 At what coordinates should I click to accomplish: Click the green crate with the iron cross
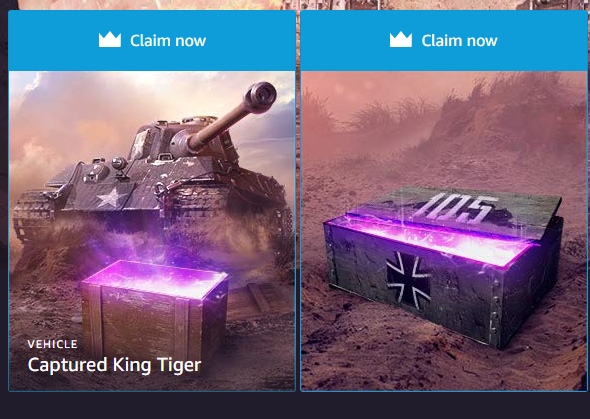[444, 265]
